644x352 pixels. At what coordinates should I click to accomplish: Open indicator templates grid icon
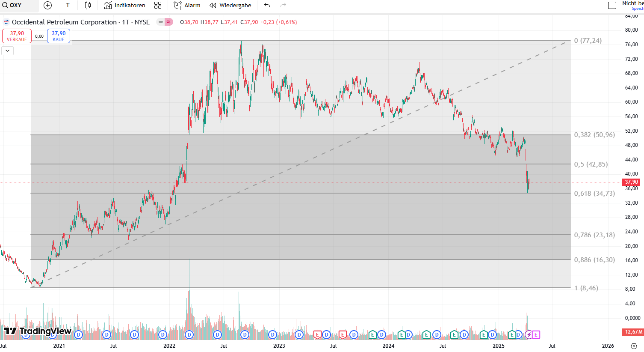[158, 5]
